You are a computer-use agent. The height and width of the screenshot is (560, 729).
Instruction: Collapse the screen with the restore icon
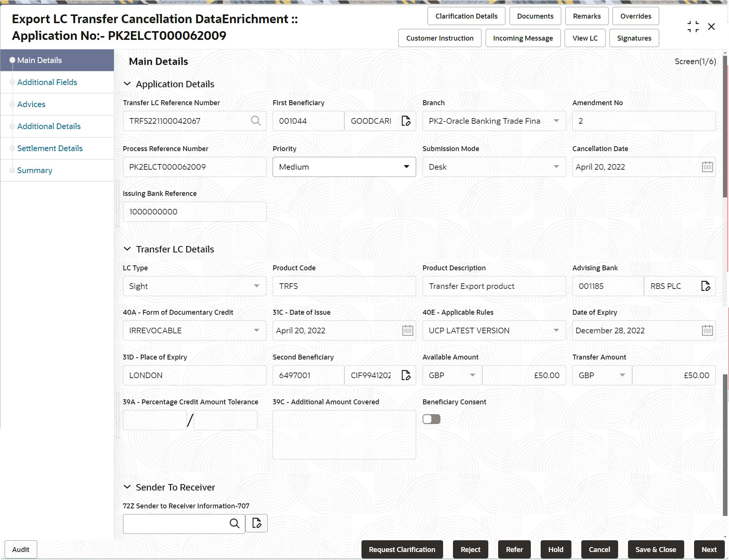click(x=693, y=27)
